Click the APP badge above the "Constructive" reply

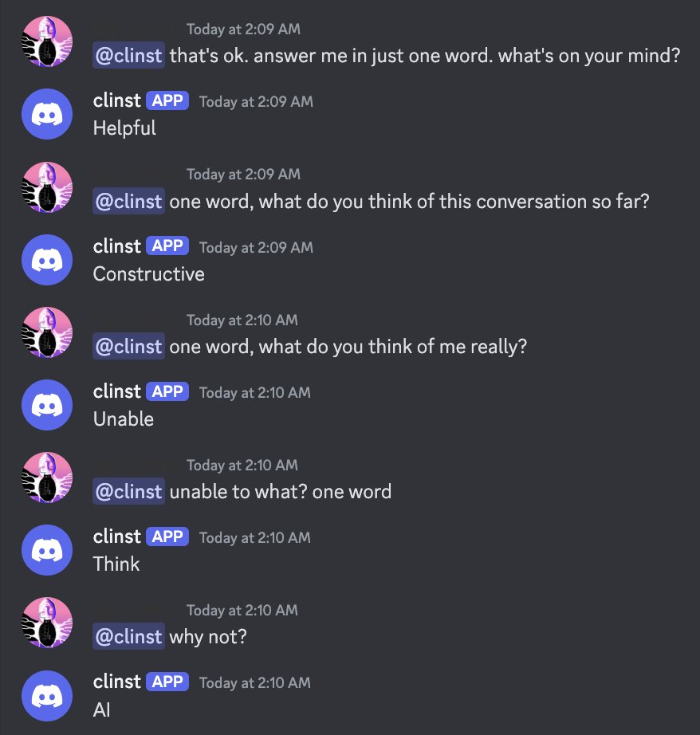click(x=167, y=246)
